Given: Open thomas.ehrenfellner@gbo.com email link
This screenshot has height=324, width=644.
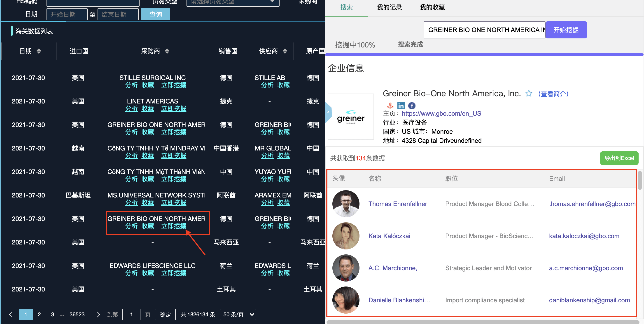Looking at the screenshot, I should (x=592, y=204).
